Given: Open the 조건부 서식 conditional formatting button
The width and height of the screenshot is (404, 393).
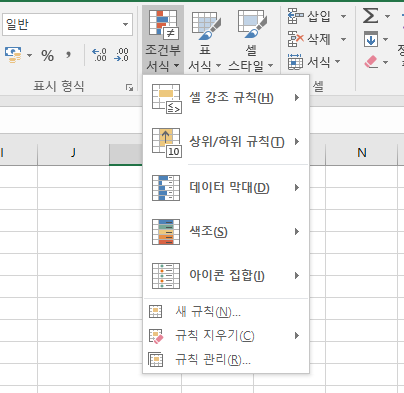Looking at the screenshot, I should 163,40.
